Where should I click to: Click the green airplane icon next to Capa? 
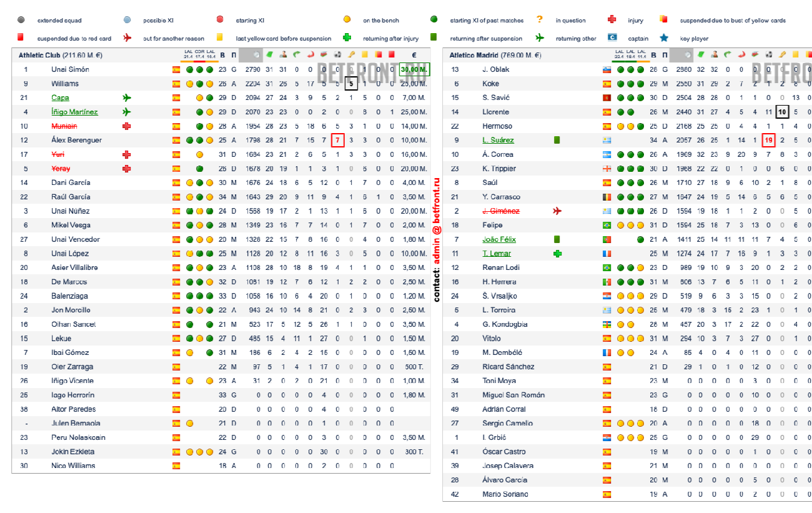tap(127, 97)
